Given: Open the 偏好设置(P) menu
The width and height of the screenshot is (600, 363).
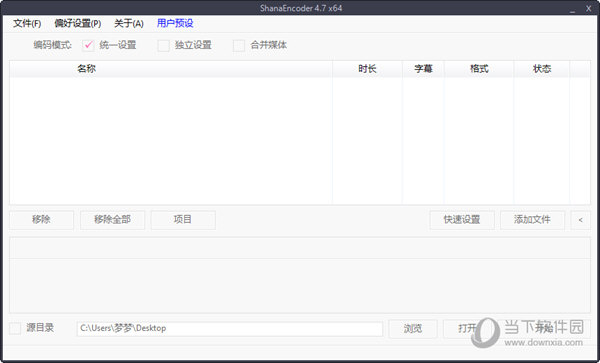Looking at the screenshot, I should click(78, 24).
